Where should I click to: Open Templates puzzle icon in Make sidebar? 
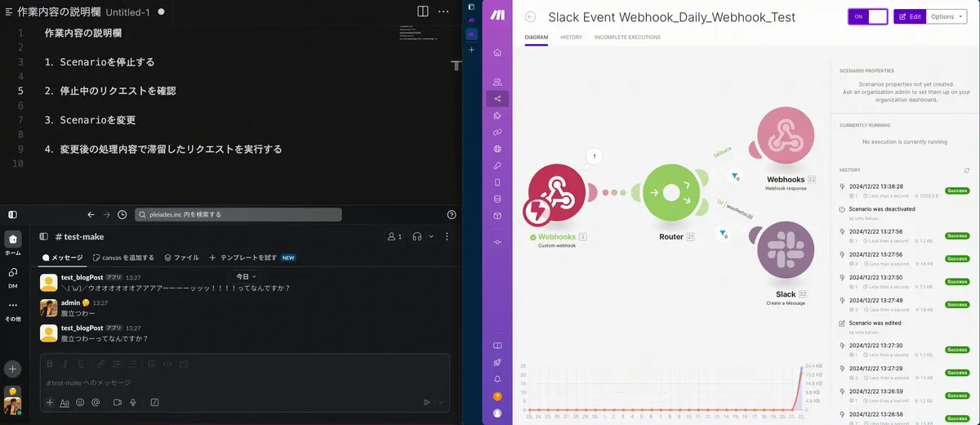point(497,115)
